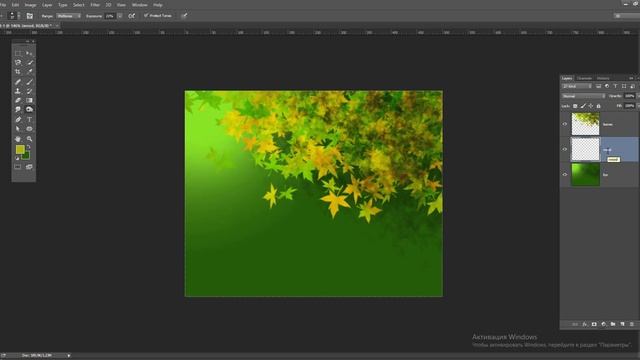
Task: Swap foreground and background colors
Action: click(29, 147)
